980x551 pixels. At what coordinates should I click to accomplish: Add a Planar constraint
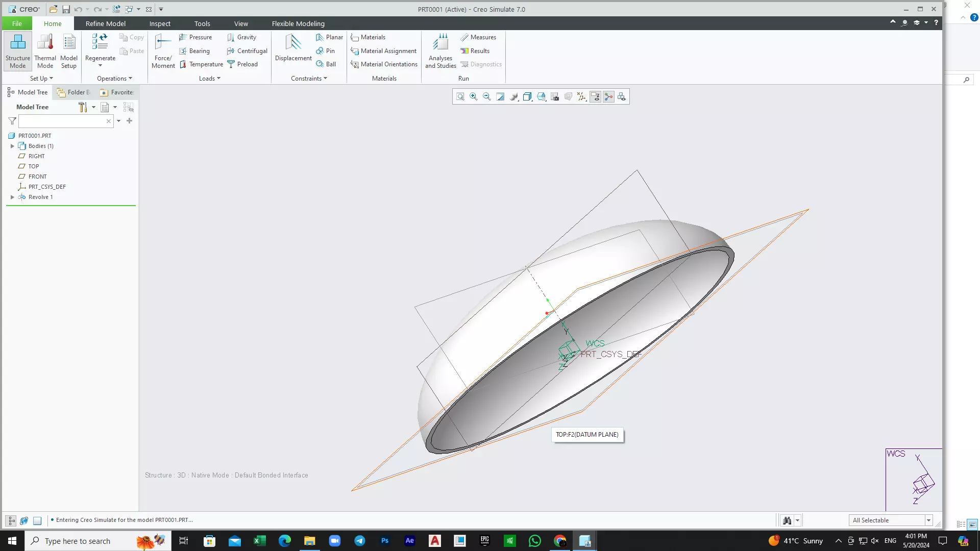pyautogui.click(x=329, y=37)
